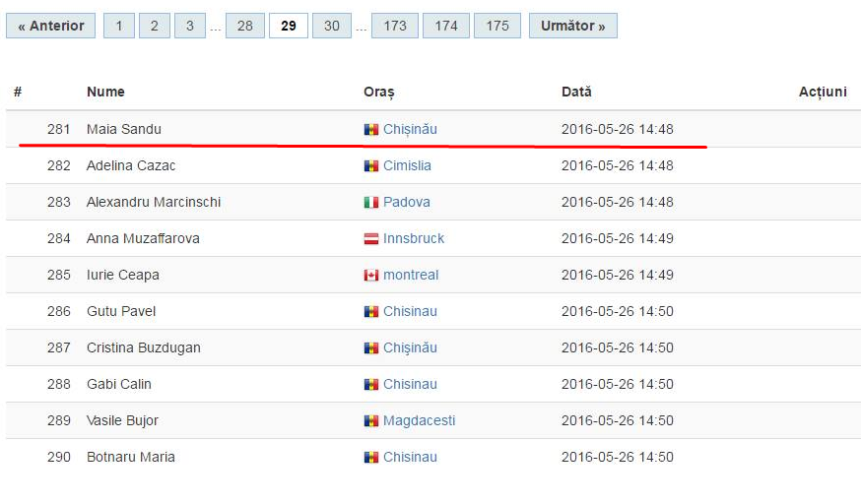Screen dimensions: 861x504
Task: Click the Italian flag icon beside Padova
Action: 371,203
